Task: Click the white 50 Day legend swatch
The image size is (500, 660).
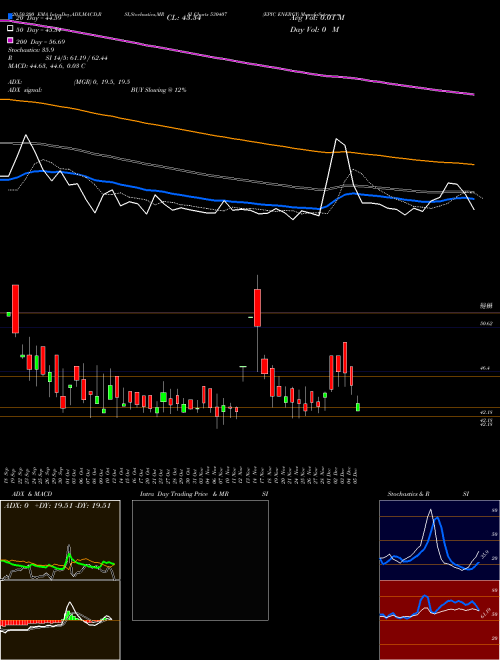Action: pyautogui.click(x=10, y=29)
